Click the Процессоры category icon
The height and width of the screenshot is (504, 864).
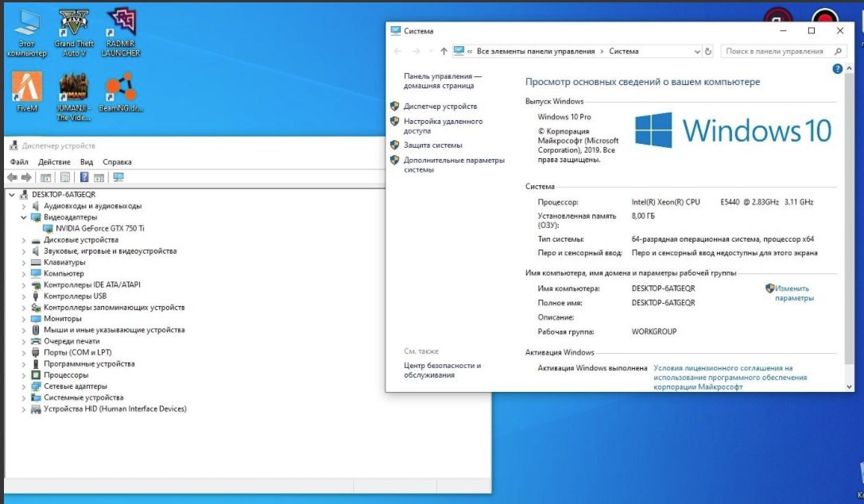click(36, 375)
